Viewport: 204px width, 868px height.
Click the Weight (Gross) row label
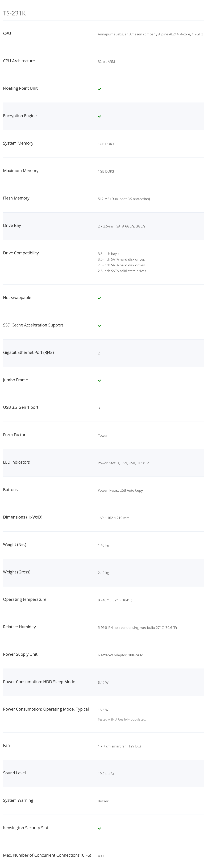tap(16, 572)
